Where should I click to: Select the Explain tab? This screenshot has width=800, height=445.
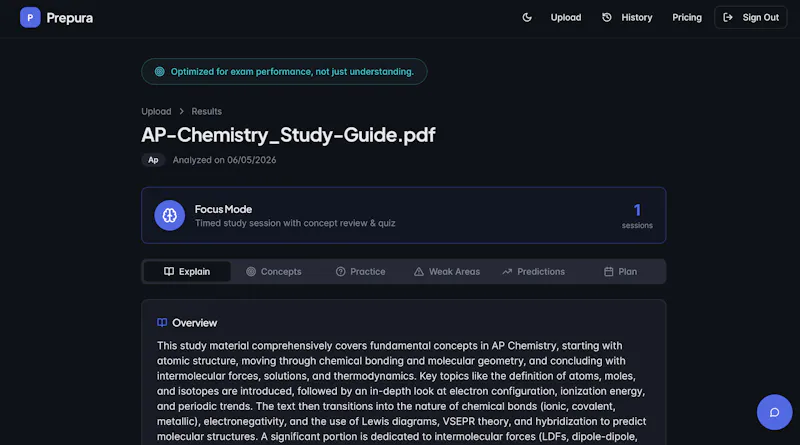click(x=187, y=271)
